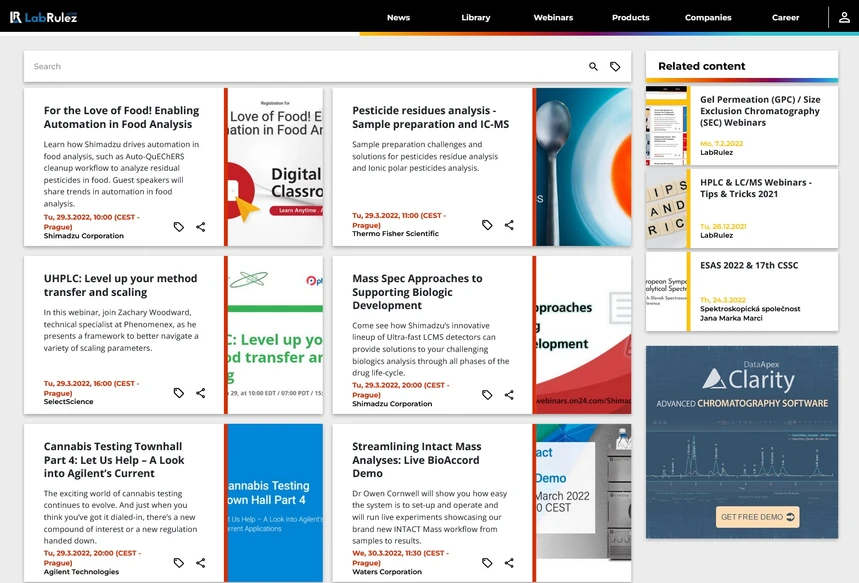
Task: Open the LabRulez logo home link
Action: tap(43, 17)
